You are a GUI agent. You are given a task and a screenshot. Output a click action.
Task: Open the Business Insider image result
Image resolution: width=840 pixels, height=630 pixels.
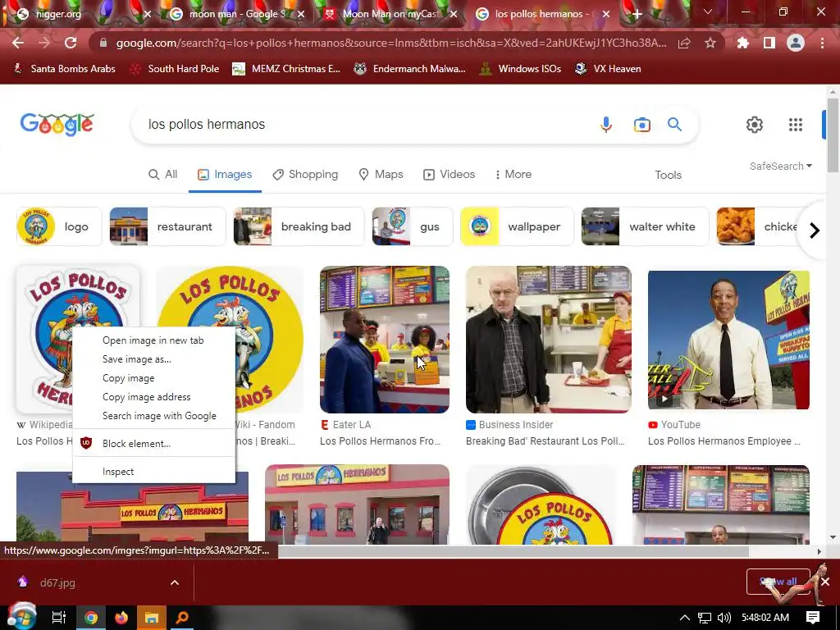click(549, 339)
